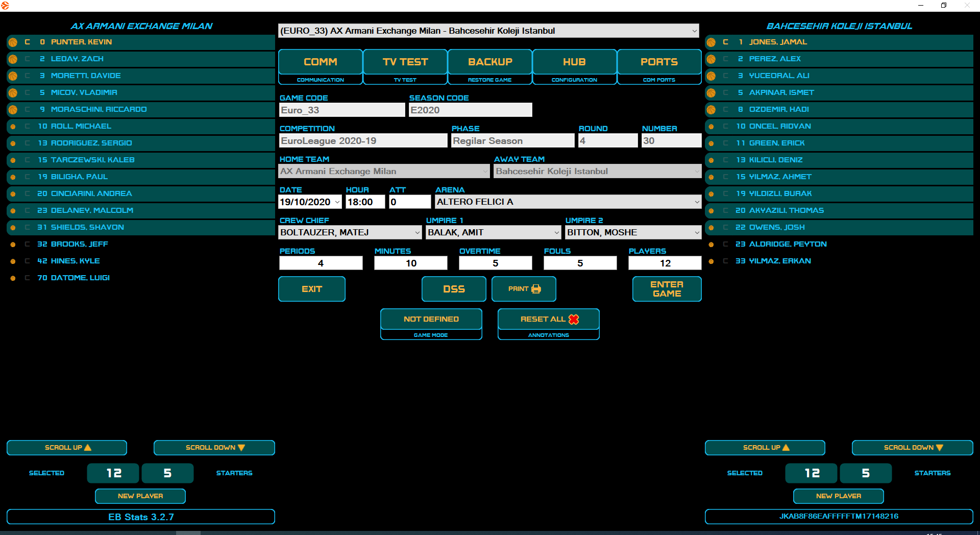Click the basketball icon beside MORETTI, DAVIDE
The image size is (980, 535).
tap(13, 76)
